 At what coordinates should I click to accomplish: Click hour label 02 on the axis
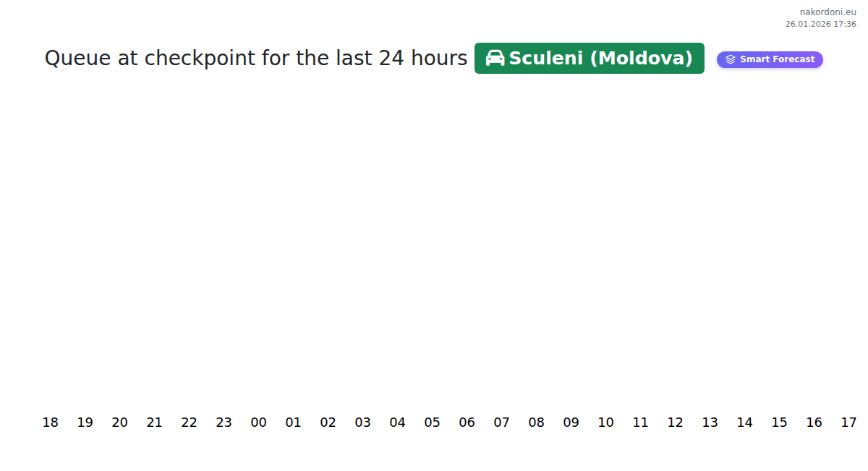[328, 423]
